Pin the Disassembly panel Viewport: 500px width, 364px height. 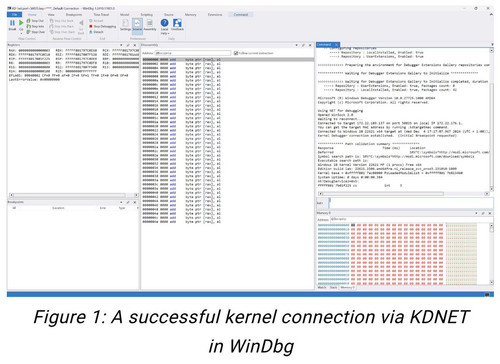coord(303,45)
